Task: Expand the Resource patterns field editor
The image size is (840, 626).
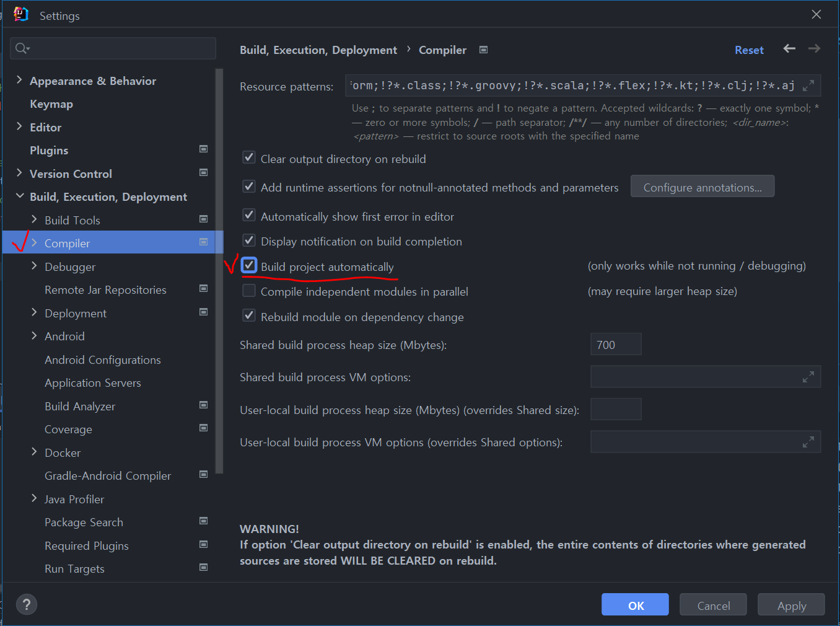Action: pyautogui.click(x=808, y=86)
